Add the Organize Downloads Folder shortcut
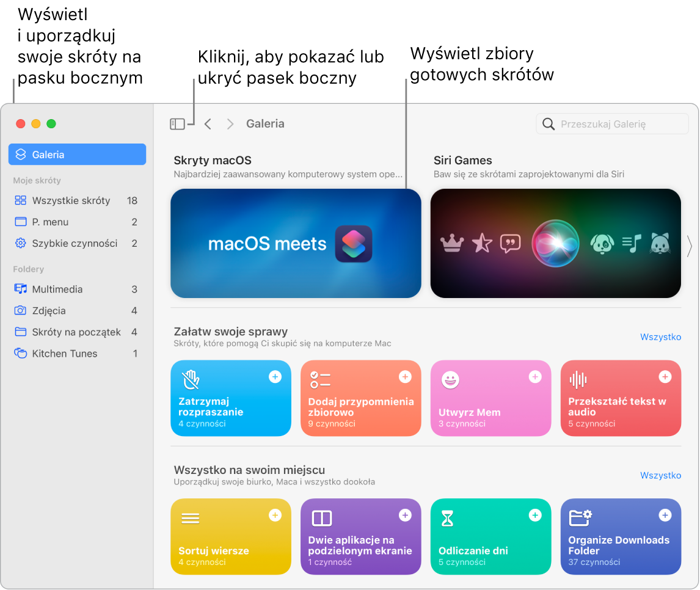This screenshot has width=700, height=590. pyautogui.click(x=665, y=515)
